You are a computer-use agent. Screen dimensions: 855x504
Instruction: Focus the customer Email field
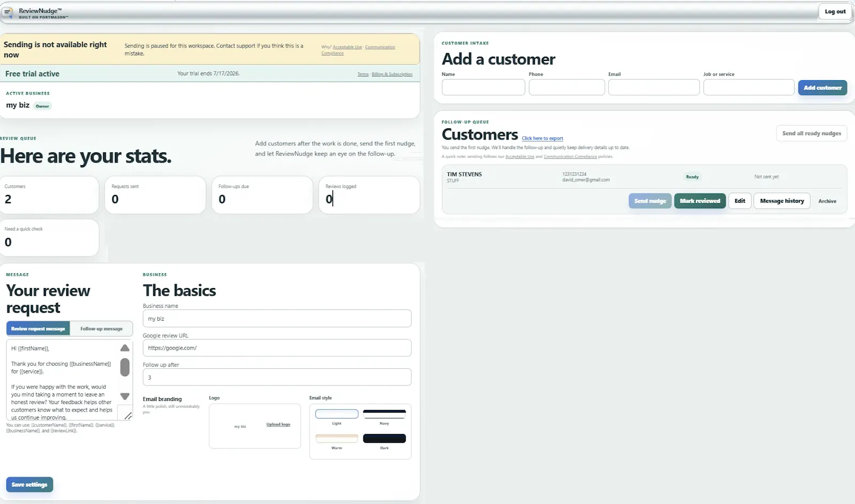[x=654, y=87]
